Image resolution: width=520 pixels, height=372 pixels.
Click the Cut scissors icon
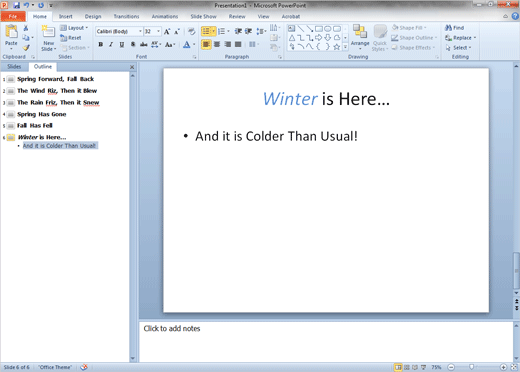tap(26, 28)
